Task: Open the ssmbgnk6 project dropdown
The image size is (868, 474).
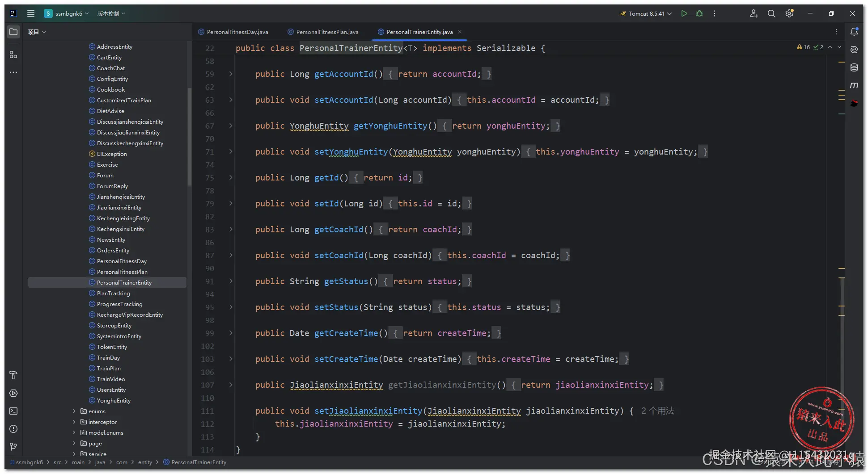Action: point(67,13)
